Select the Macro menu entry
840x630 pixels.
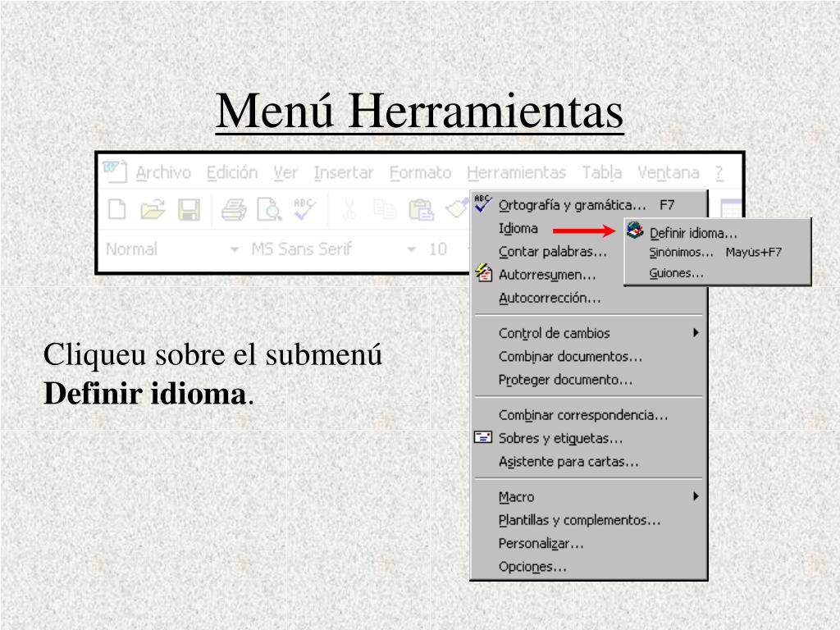click(x=589, y=496)
